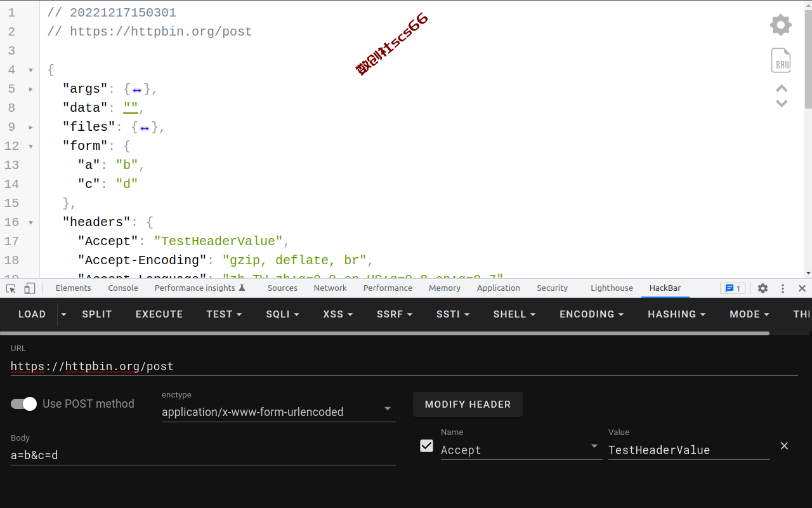The width and height of the screenshot is (812, 508).
Task: Open DevTools more options menu
Action: 782,288
